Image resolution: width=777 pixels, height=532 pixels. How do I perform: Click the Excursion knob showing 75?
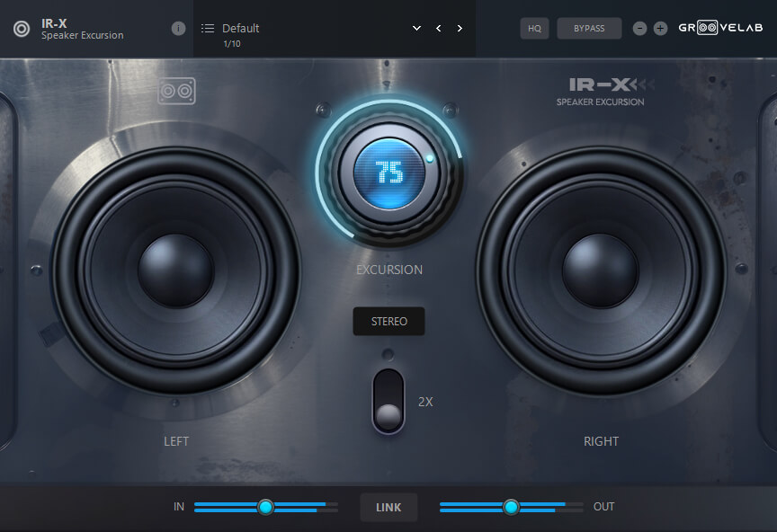click(389, 172)
